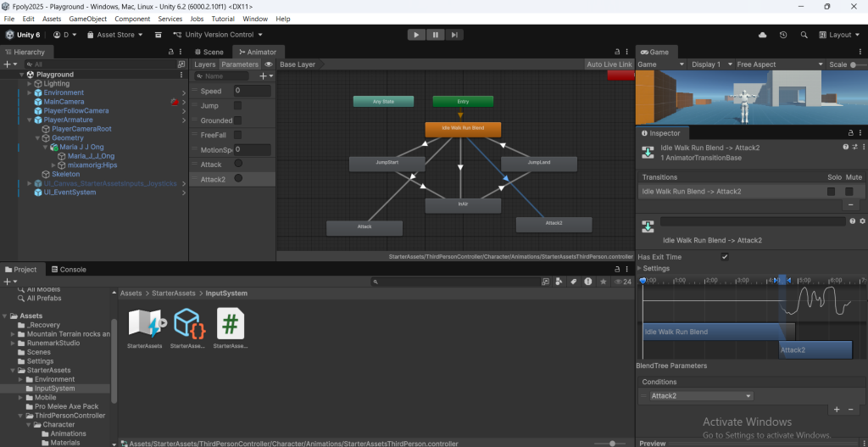Click the Pause button in the toolbar
Image resolution: width=868 pixels, height=447 pixels.
click(436, 35)
